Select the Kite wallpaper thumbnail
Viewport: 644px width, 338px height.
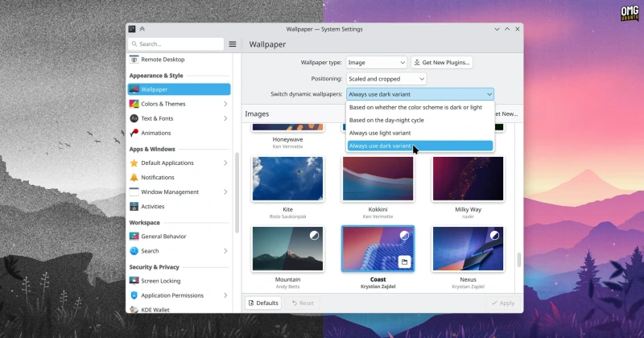pos(287,178)
